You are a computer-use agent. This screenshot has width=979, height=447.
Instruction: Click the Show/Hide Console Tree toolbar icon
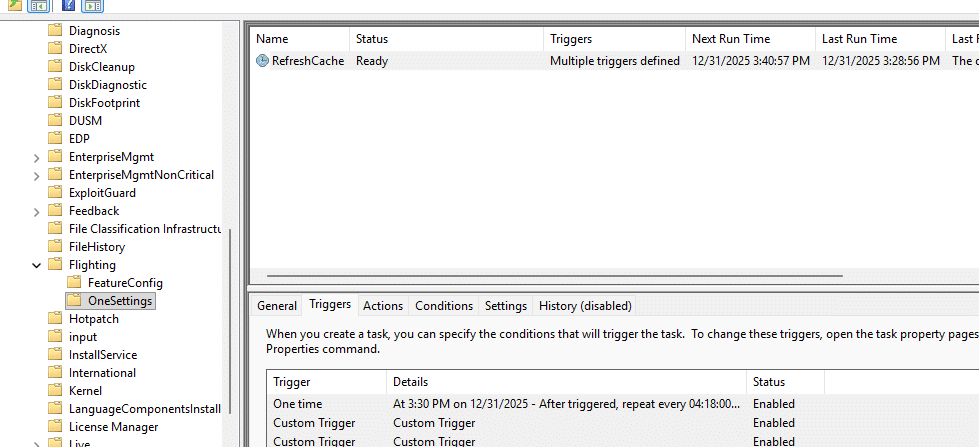(x=39, y=6)
